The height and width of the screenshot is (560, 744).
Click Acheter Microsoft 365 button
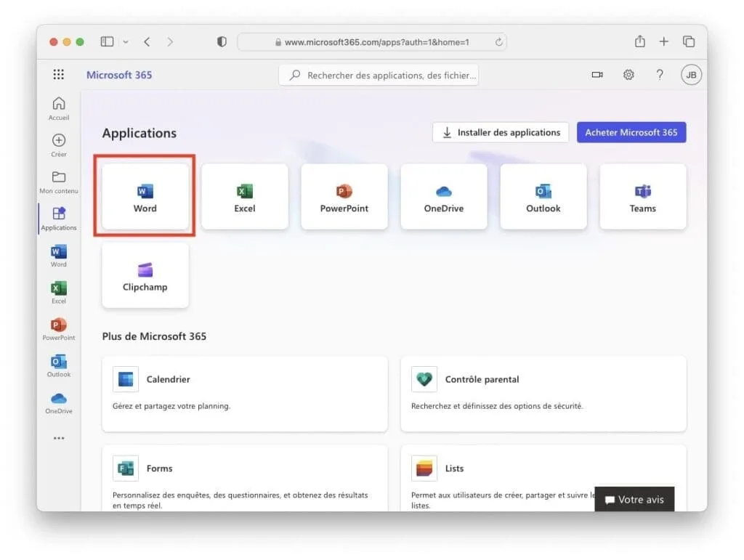coord(631,132)
